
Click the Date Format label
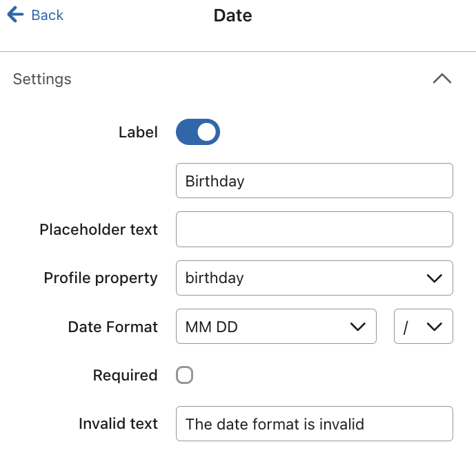(112, 327)
